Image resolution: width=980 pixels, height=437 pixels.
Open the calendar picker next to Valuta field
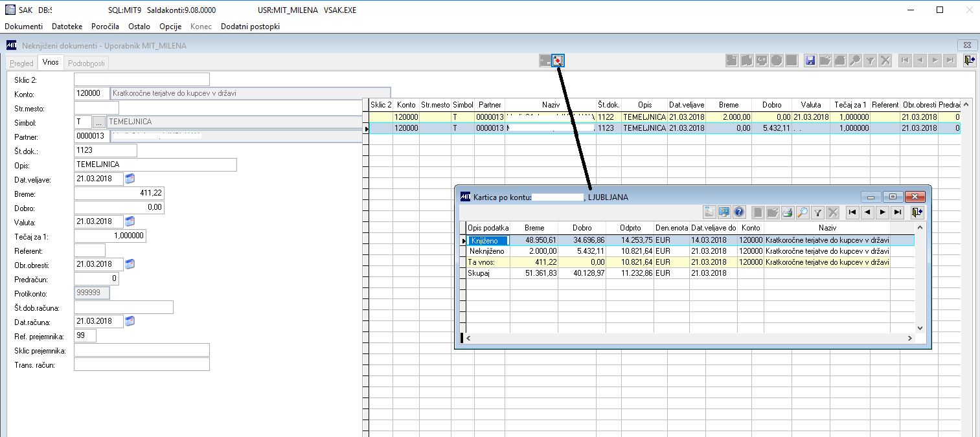130,221
